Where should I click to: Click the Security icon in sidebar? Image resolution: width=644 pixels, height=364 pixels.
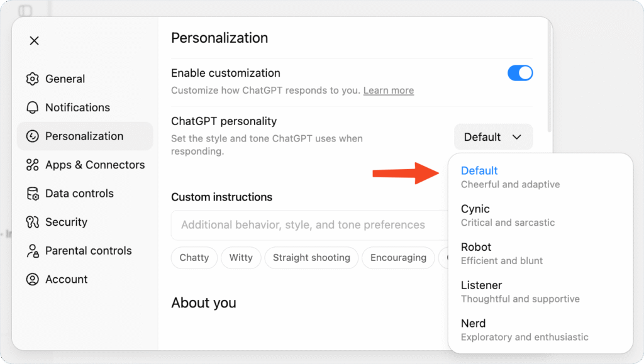33,222
